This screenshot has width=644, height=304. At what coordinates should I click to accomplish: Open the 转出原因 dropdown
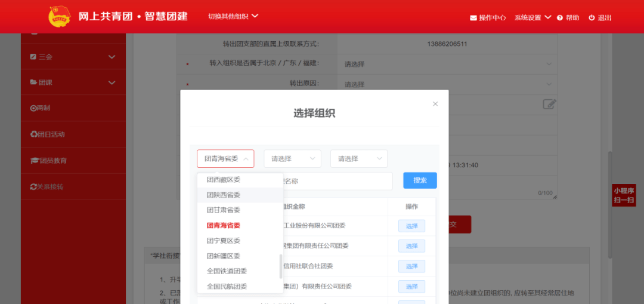pyautogui.click(x=447, y=84)
